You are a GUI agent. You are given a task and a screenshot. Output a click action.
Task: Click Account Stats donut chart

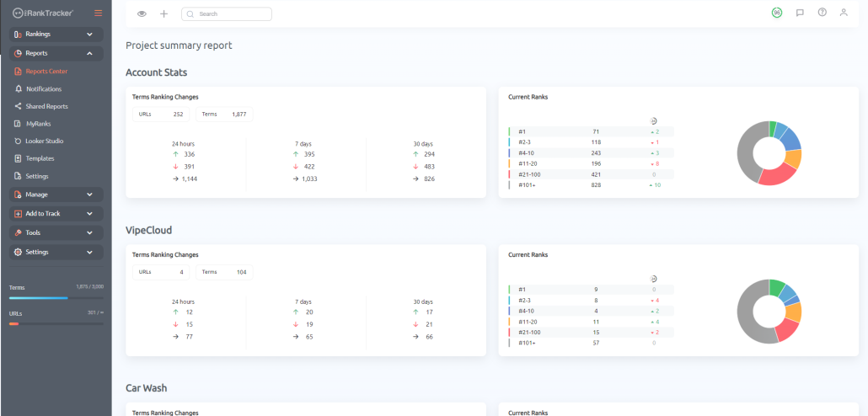769,152
